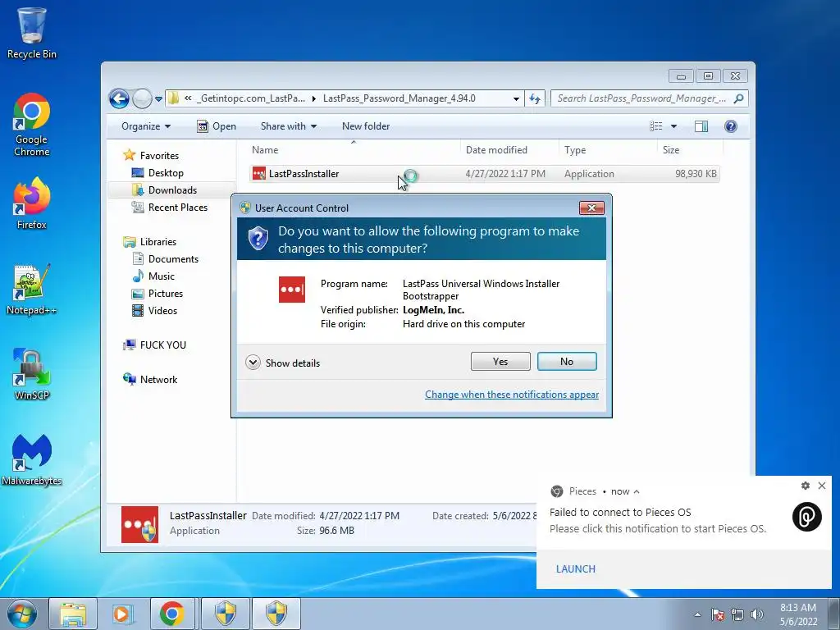Open Windows Explorer from the taskbar
Screen dimensions: 840x630
tap(73, 614)
